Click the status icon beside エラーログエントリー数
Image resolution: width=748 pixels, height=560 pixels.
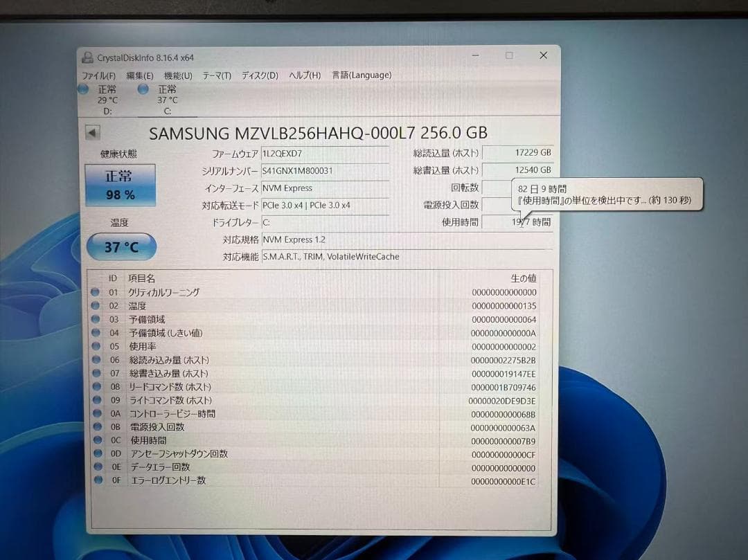(95, 480)
